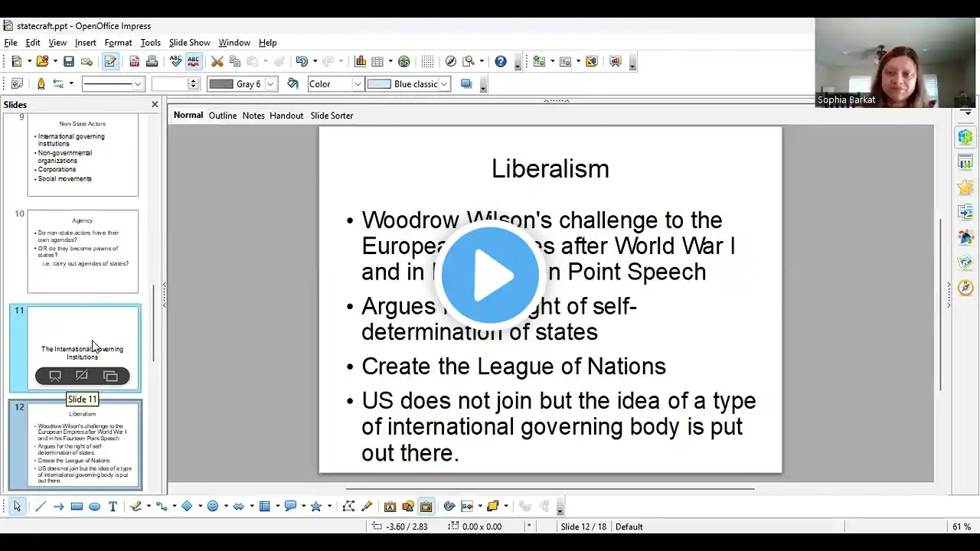This screenshot has width=980, height=551.
Task: Expand the Stars shapes dropdown arrow
Action: click(328, 506)
